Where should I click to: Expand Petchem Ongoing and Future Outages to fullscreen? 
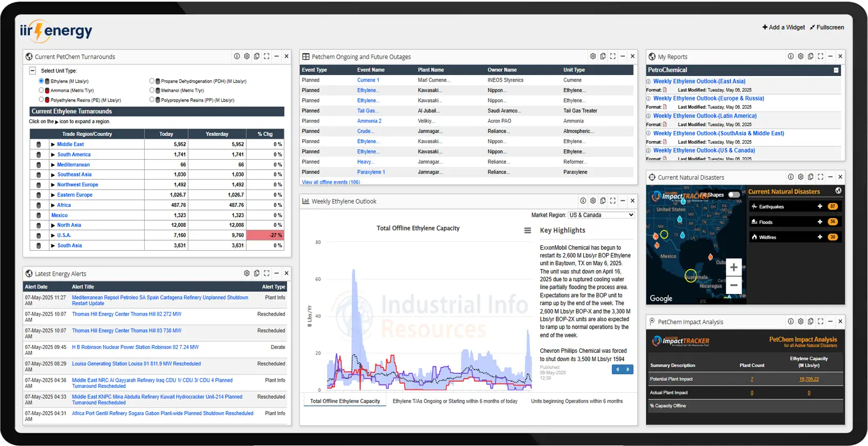pyautogui.click(x=612, y=56)
